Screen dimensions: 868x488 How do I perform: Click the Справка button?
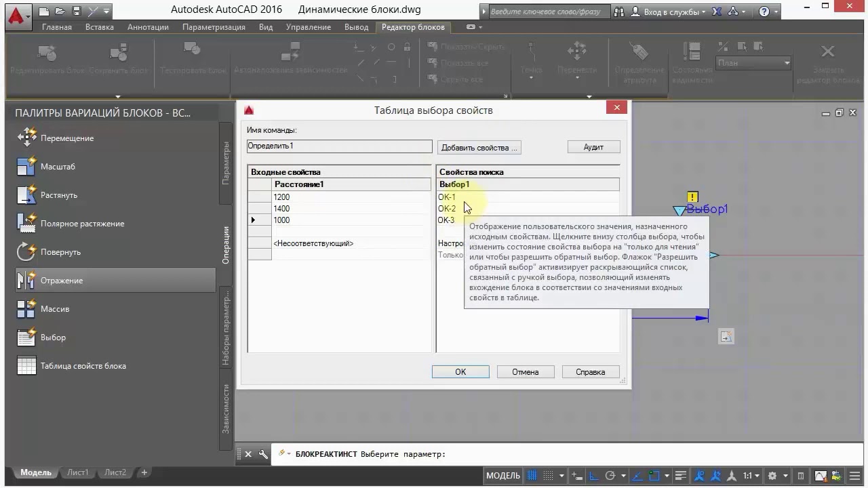[590, 371]
